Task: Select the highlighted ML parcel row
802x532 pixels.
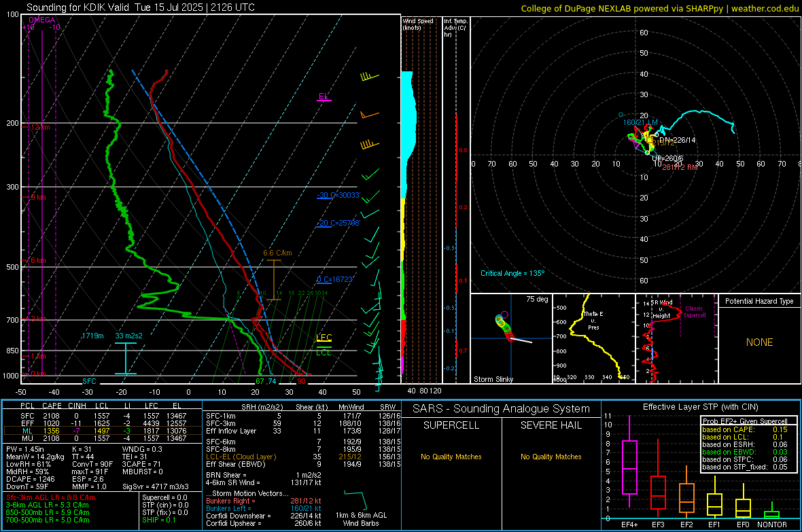Action: coord(103,431)
